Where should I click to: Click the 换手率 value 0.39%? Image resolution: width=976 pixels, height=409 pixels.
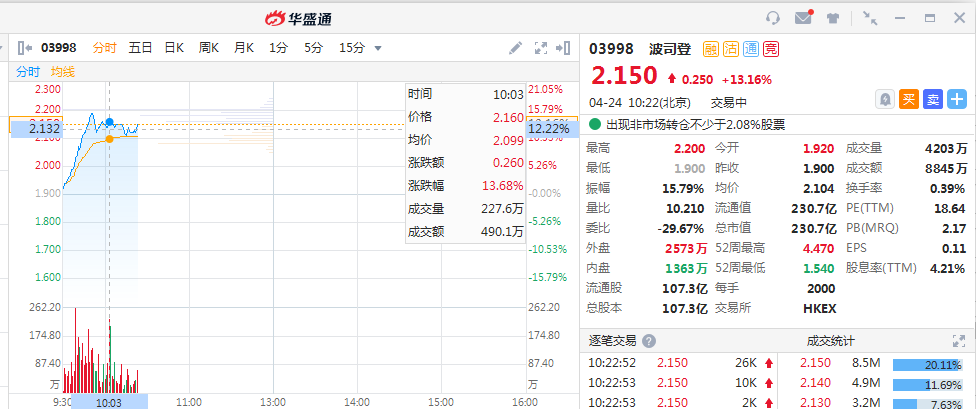pyautogui.click(x=947, y=189)
